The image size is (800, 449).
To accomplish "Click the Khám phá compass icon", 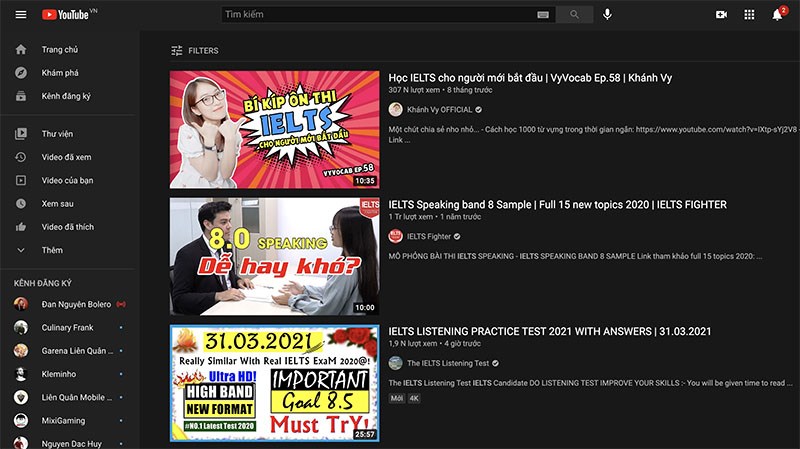I will [21, 72].
